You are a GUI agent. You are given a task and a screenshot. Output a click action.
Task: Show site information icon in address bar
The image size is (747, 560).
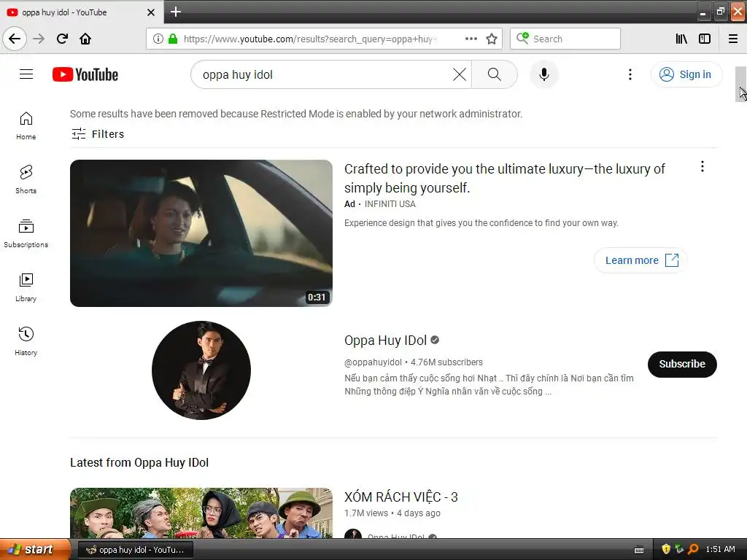click(x=158, y=39)
